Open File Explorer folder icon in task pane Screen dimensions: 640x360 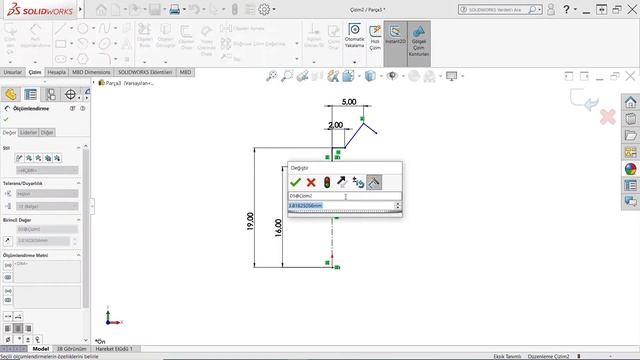tap(630, 136)
